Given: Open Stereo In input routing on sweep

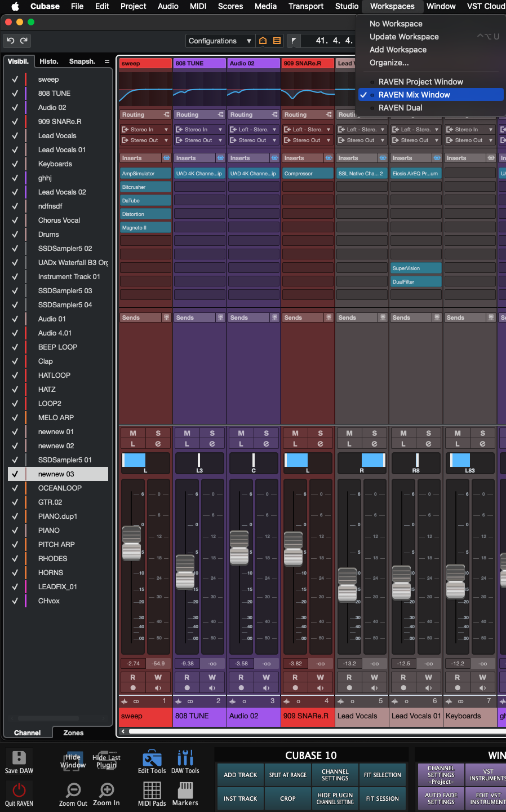Looking at the screenshot, I should [x=145, y=130].
